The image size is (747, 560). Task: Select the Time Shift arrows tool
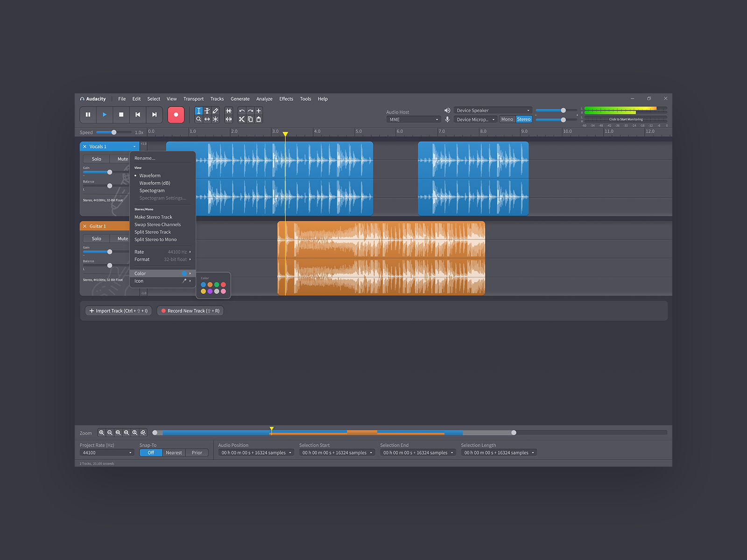coord(207,119)
